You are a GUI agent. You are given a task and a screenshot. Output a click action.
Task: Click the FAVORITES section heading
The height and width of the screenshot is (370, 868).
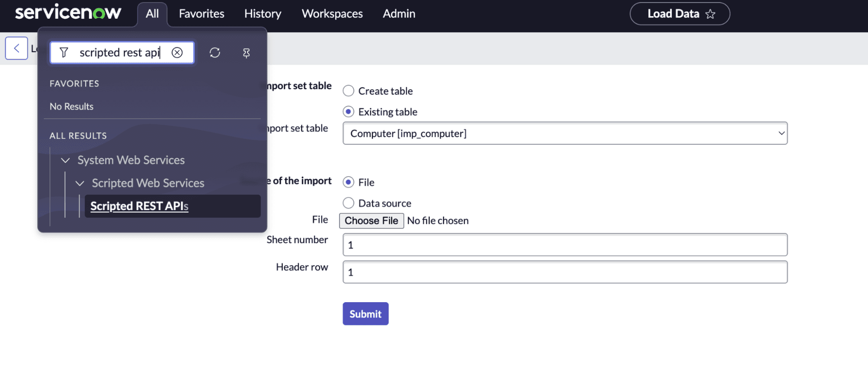click(74, 83)
